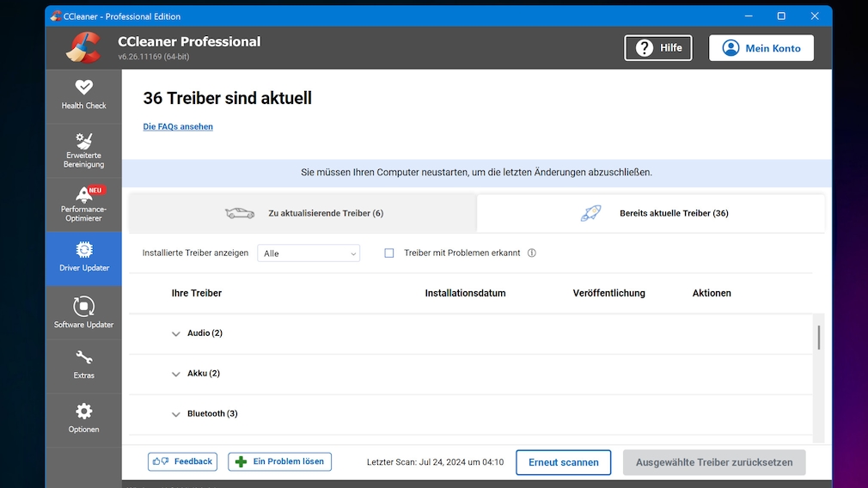This screenshot has width=868, height=488.
Task: Click Ein Problem lösen button
Action: tap(279, 461)
